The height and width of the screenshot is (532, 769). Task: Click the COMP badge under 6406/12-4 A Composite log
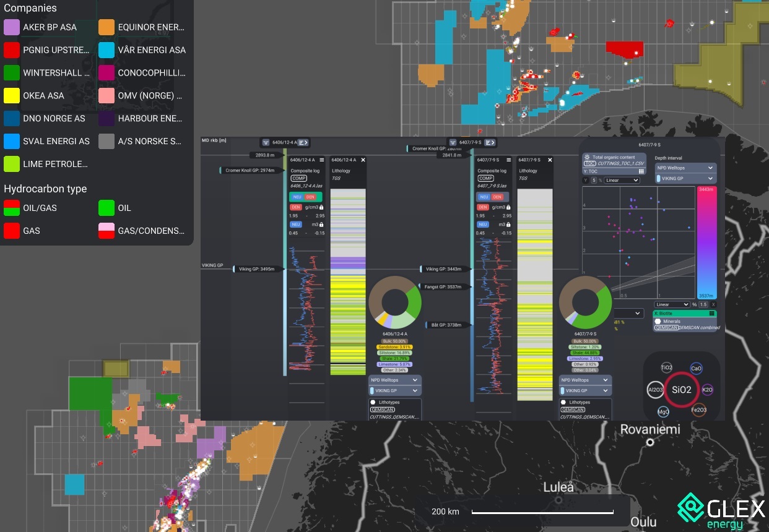click(299, 178)
